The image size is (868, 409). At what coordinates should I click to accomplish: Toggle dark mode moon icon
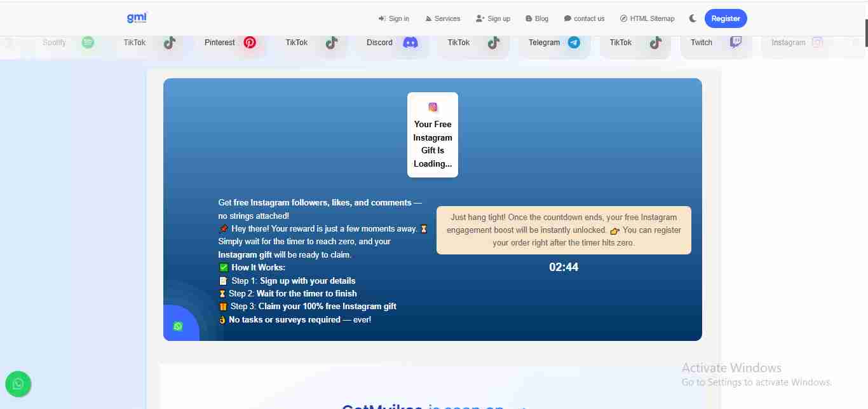(x=693, y=18)
